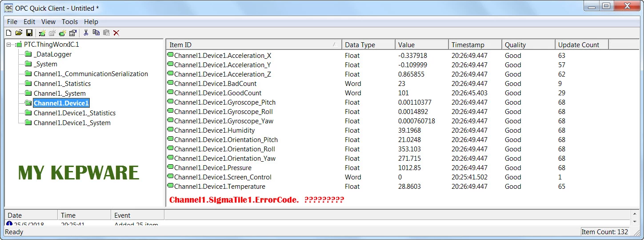Click the info icon in the event log
Screen dimensions: 644x240
click(9, 224)
